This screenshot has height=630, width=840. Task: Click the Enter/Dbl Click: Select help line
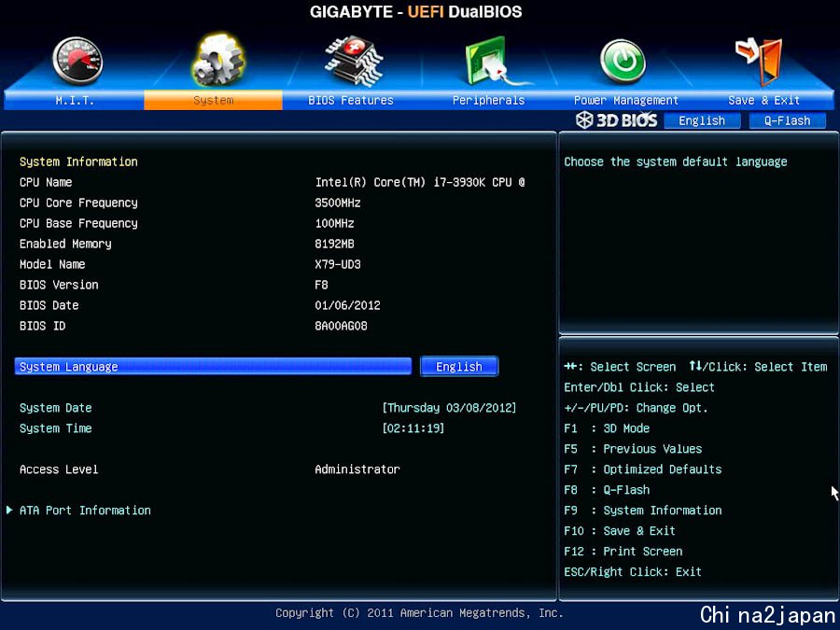[x=639, y=387]
